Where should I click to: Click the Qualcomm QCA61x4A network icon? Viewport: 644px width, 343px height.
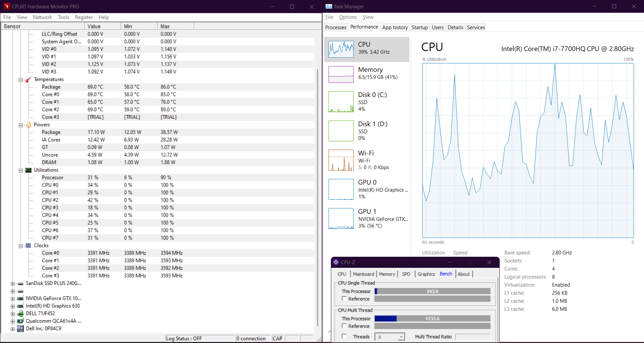tap(20, 321)
